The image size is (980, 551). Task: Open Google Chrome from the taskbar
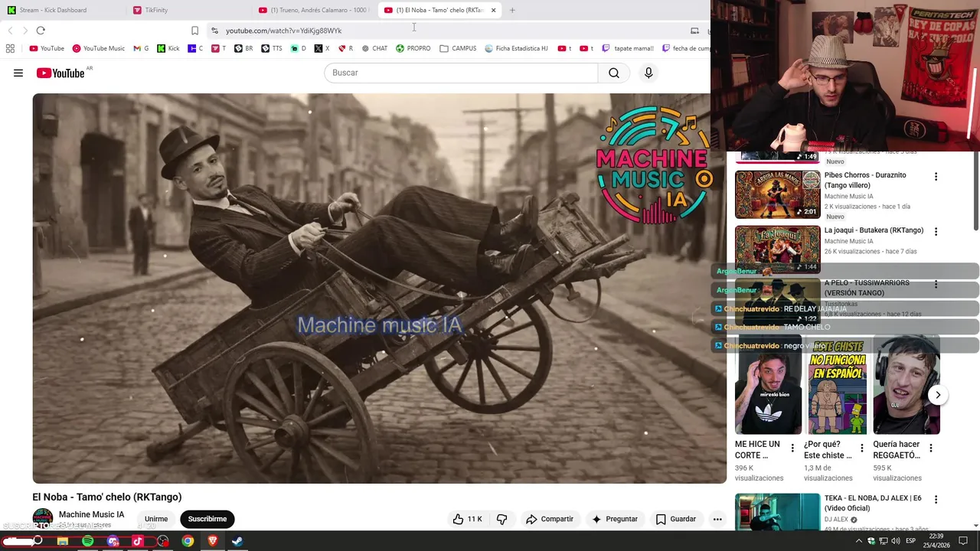tap(188, 541)
